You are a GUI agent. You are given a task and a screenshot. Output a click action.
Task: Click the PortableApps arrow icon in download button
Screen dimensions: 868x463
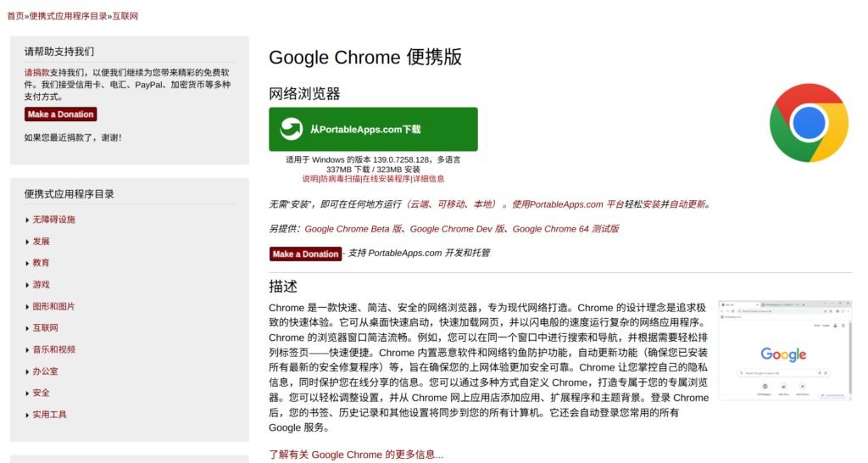click(292, 129)
